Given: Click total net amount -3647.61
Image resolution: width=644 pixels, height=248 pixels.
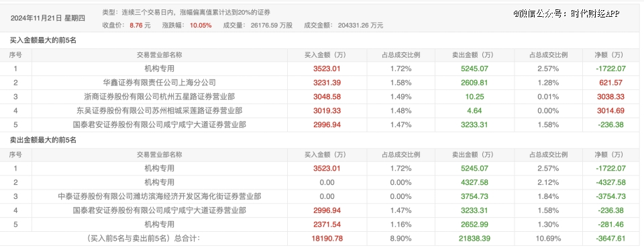Looking at the screenshot, I should tap(610, 238).
